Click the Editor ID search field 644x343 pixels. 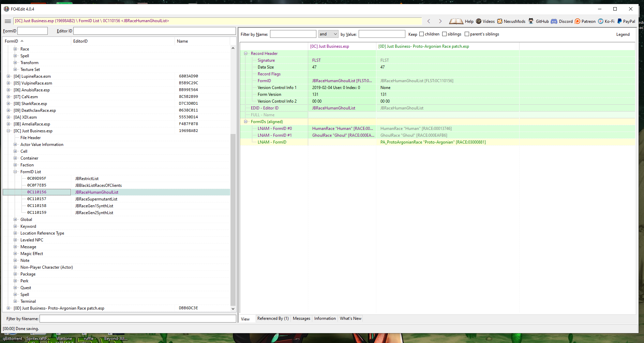click(154, 31)
